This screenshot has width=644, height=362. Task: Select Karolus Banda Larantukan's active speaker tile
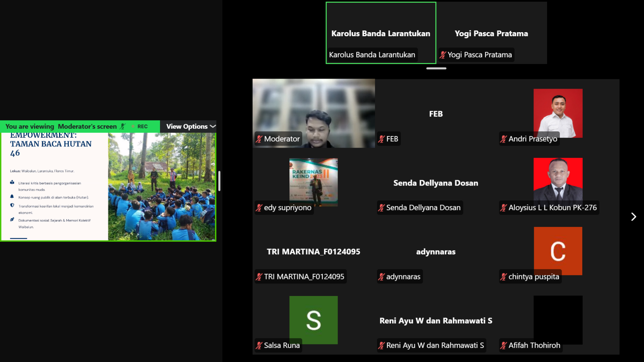381,33
